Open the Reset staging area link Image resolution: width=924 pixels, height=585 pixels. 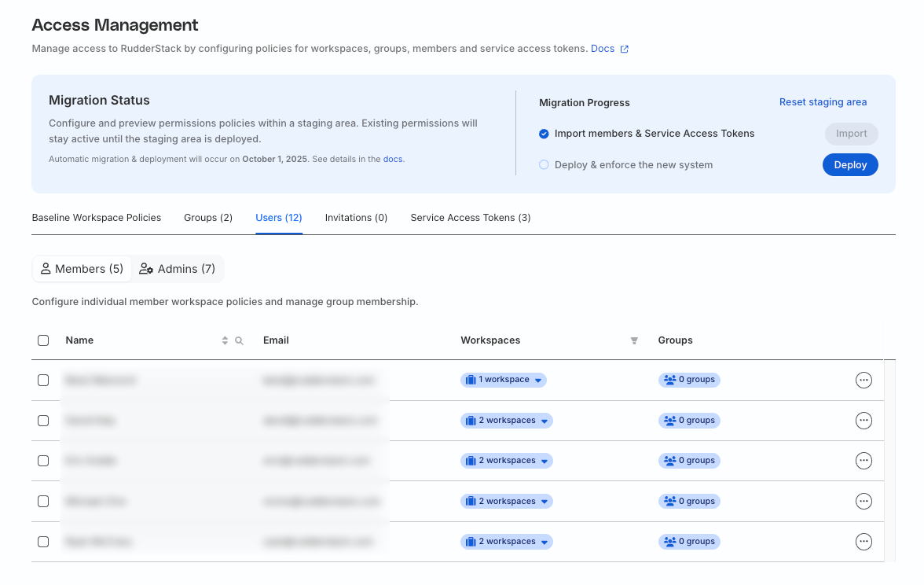[823, 101]
